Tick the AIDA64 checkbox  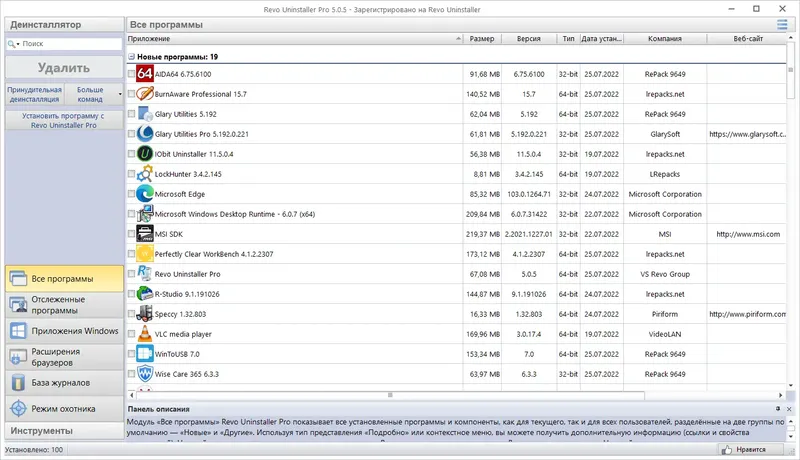coord(131,74)
